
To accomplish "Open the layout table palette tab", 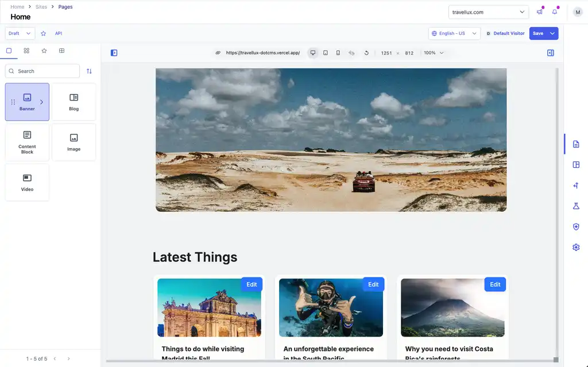I will point(62,51).
